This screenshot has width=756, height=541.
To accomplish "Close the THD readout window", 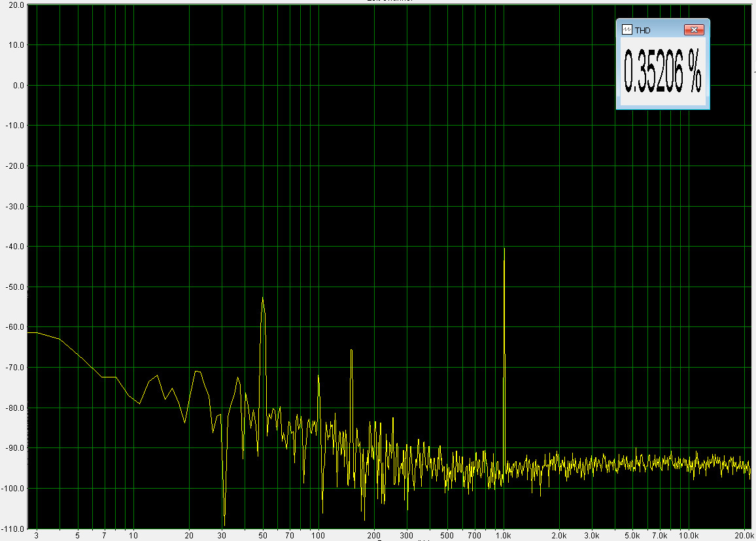I will (694, 30).
